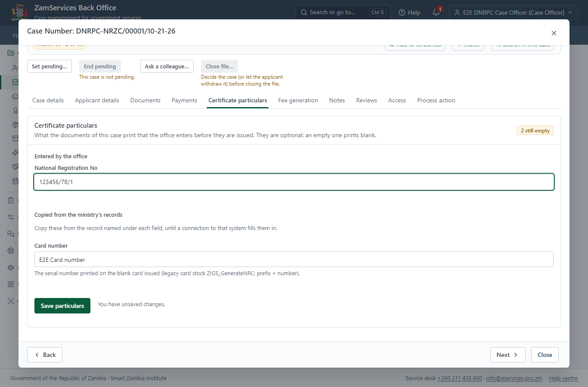Click the 'This case is not pending.' note
Viewport: 588px width, 387px height.
pos(107,77)
